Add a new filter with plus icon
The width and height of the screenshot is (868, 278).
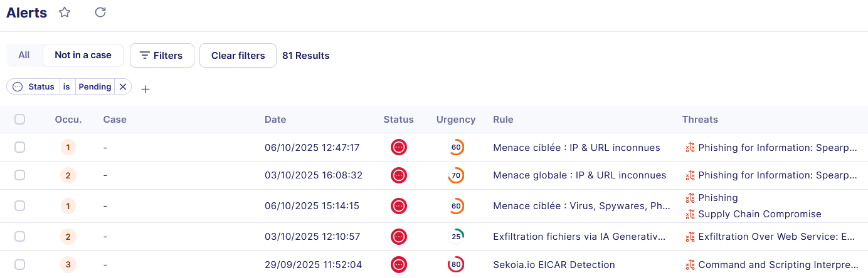146,90
